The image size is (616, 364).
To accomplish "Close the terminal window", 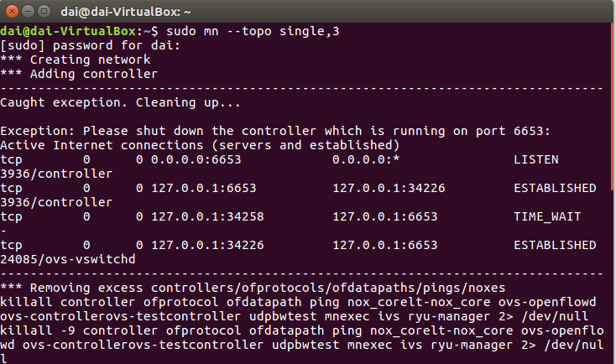I will (13, 12).
